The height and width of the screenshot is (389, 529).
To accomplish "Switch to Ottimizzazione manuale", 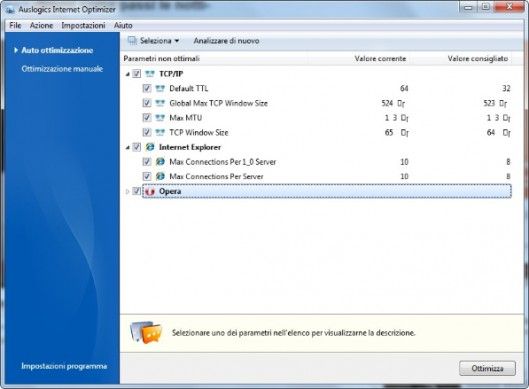I will 62,69.
